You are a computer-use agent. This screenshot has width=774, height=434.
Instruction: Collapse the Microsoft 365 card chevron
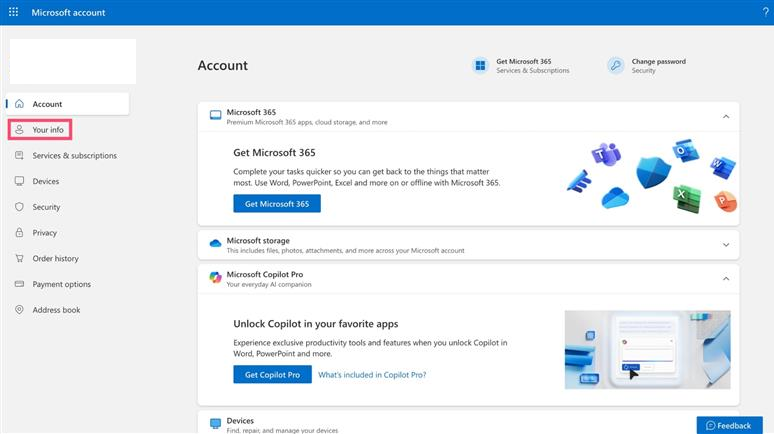(x=726, y=117)
